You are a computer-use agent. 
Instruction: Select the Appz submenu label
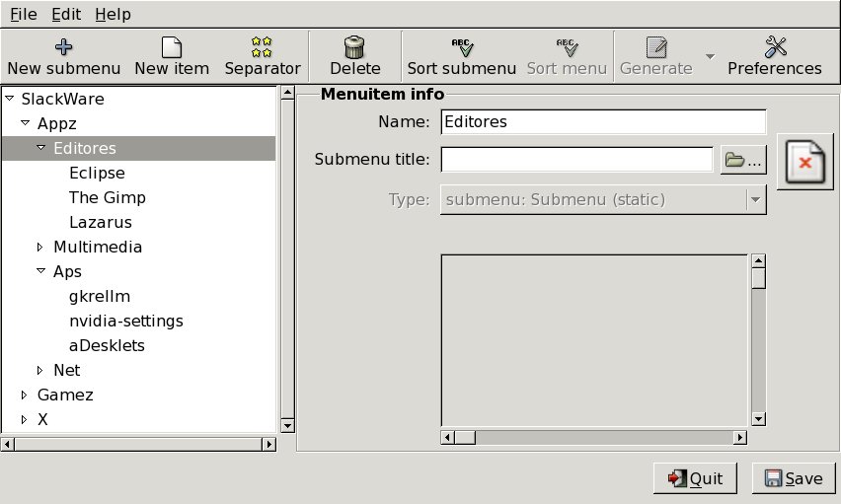coord(57,123)
